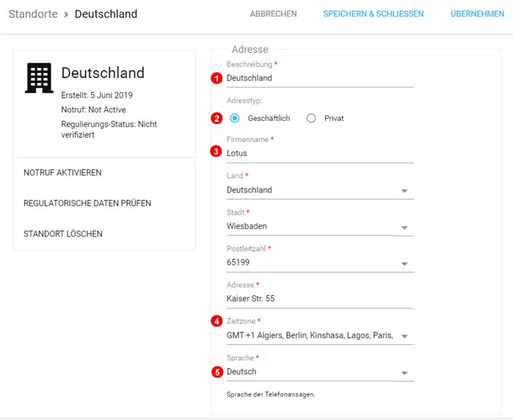Click the red number 2 marker
The height and width of the screenshot is (420, 515).
click(x=216, y=118)
